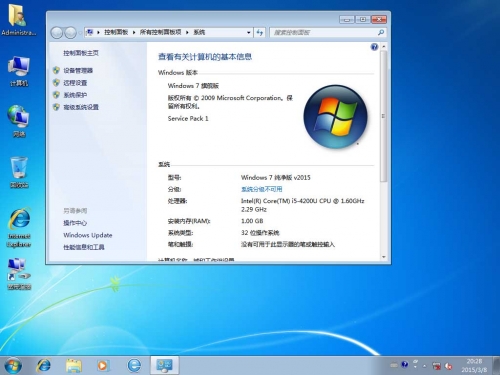Click the 'Windows 7 纯净版 v2015' value
The width and height of the screenshot is (500, 375).
[x=276, y=177]
